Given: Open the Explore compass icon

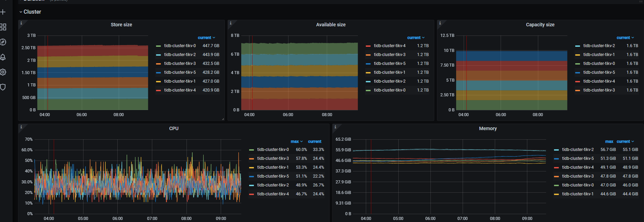Looking at the screenshot, I should click(x=3, y=42).
